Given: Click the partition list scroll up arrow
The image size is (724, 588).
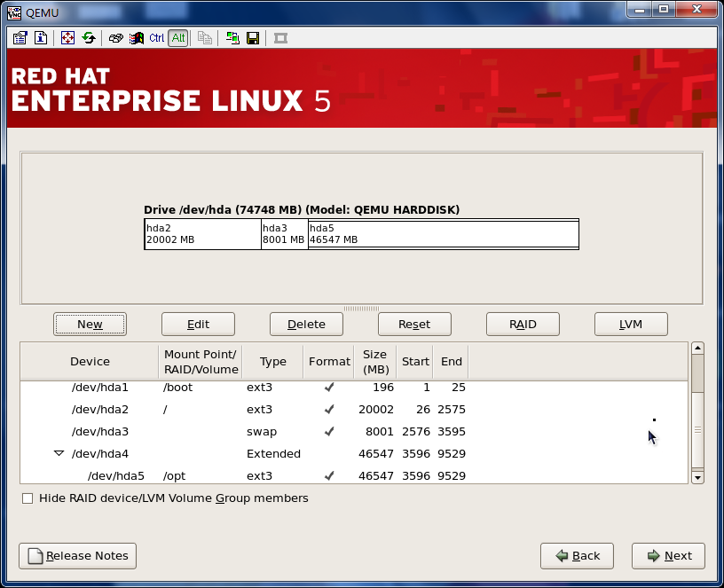Looking at the screenshot, I should pyautogui.click(x=697, y=348).
